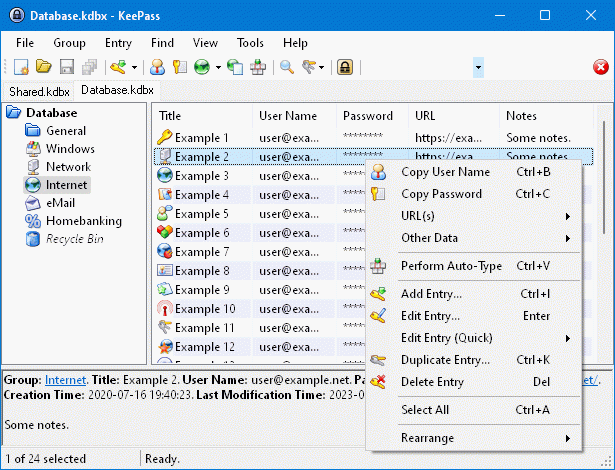615x470 pixels.
Task: Open the Tools menu
Action: point(250,43)
